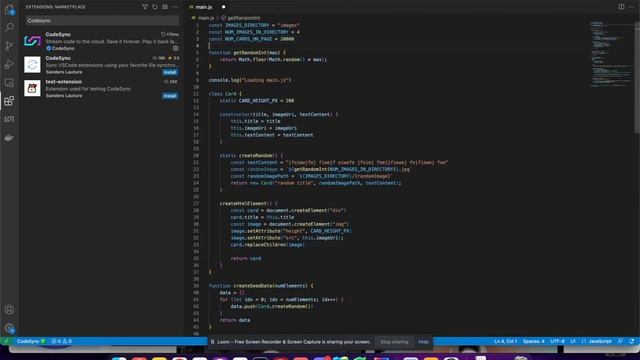The width and height of the screenshot is (640, 360).
Task: Change file encoding UTF-8
Action: (557, 341)
